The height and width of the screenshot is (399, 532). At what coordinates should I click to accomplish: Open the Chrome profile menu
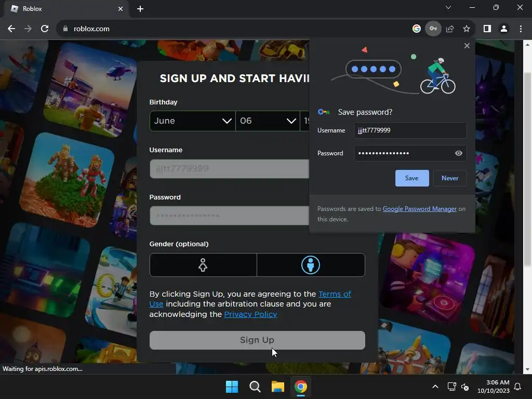click(504, 29)
